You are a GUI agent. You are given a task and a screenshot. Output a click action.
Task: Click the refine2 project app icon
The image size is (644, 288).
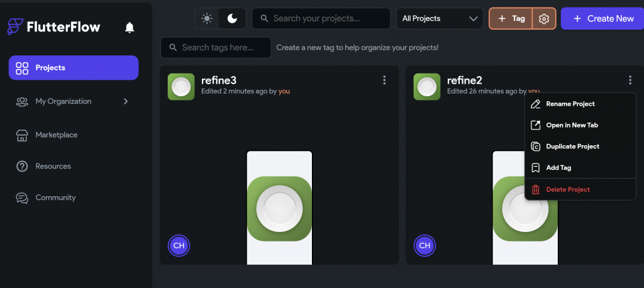(x=426, y=87)
